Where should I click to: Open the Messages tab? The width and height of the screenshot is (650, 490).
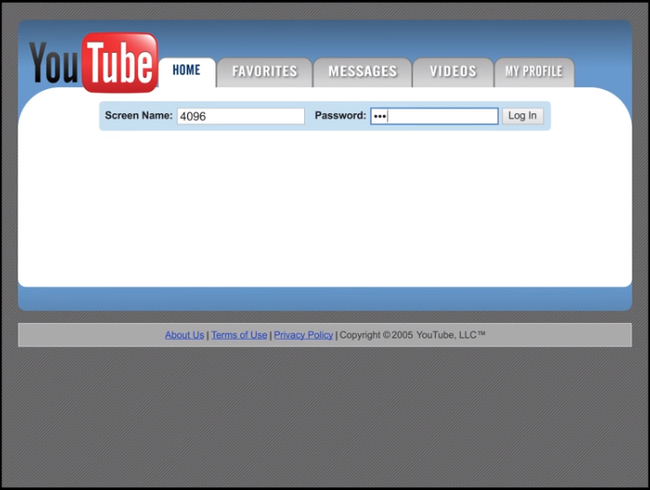coord(363,72)
